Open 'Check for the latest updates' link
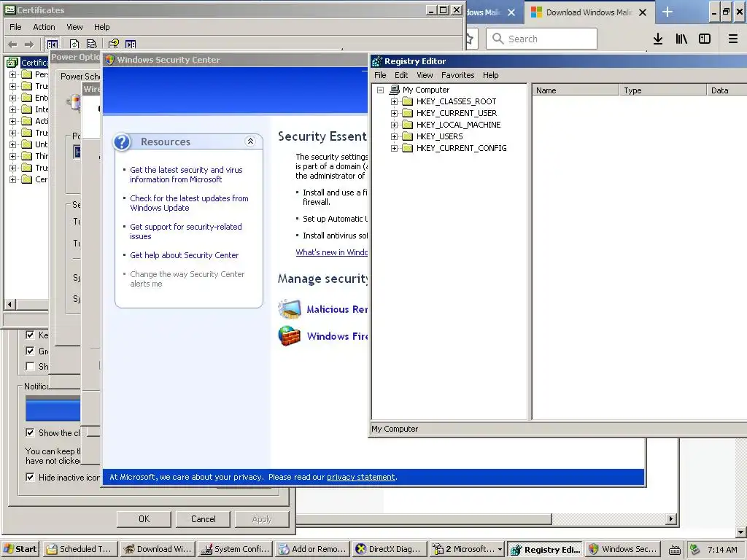The image size is (747, 560). tap(189, 203)
